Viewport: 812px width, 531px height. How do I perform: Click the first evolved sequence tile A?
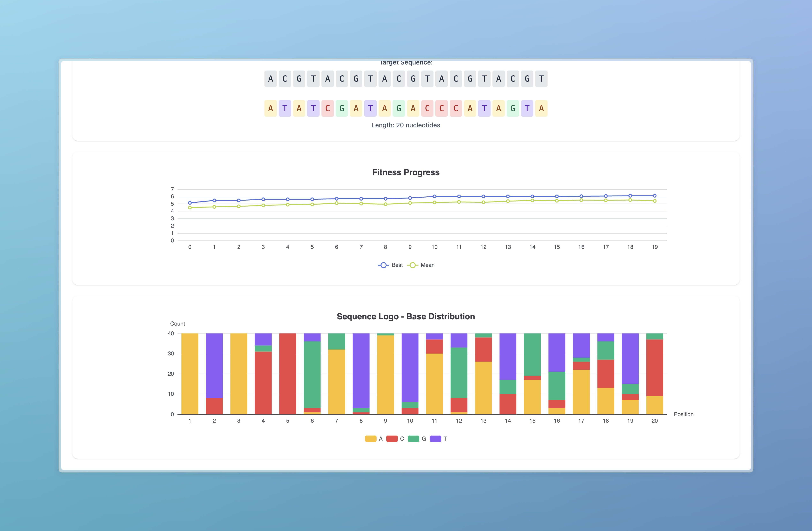coord(271,108)
